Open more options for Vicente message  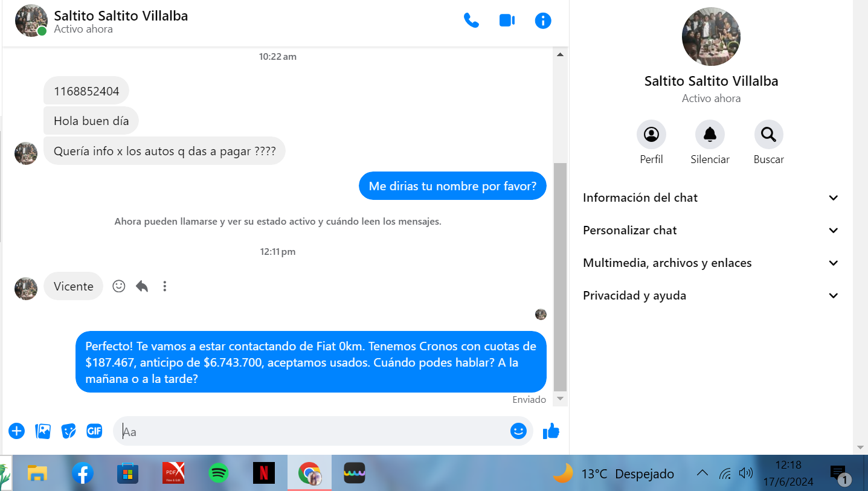point(165,286)
